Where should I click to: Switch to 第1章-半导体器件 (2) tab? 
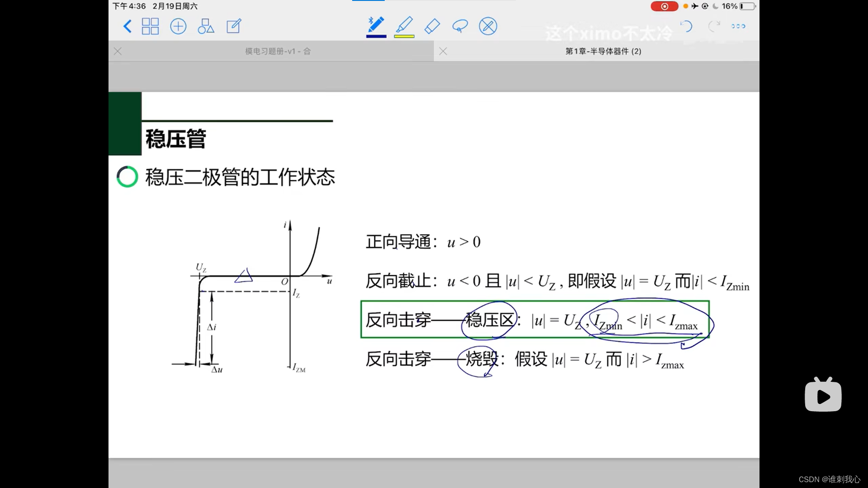click(x=603, y=52)
